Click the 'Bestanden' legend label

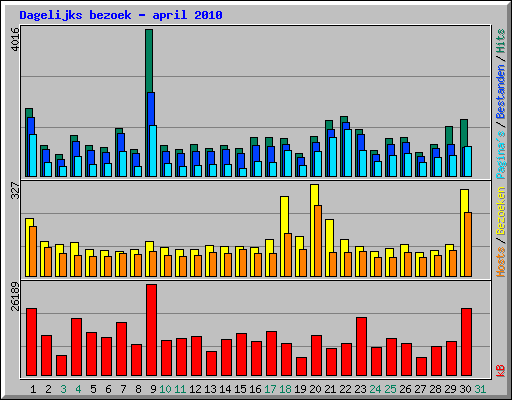[x=500, y=92]
